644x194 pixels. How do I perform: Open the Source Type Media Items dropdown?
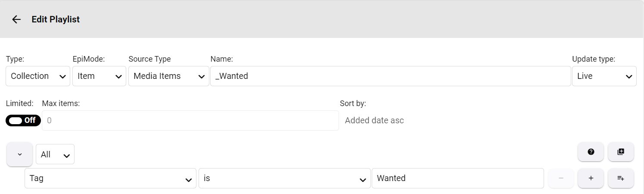pyautogui.click(x=168, y=76)
